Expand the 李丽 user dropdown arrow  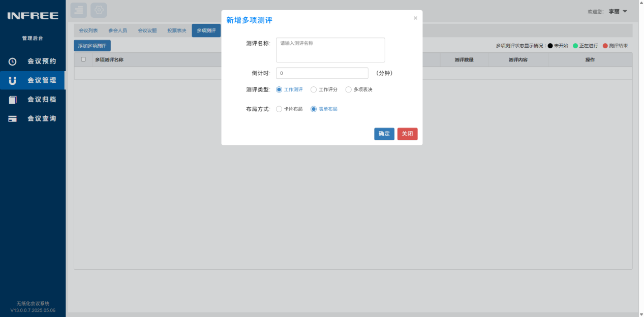(x=625, y=11)
